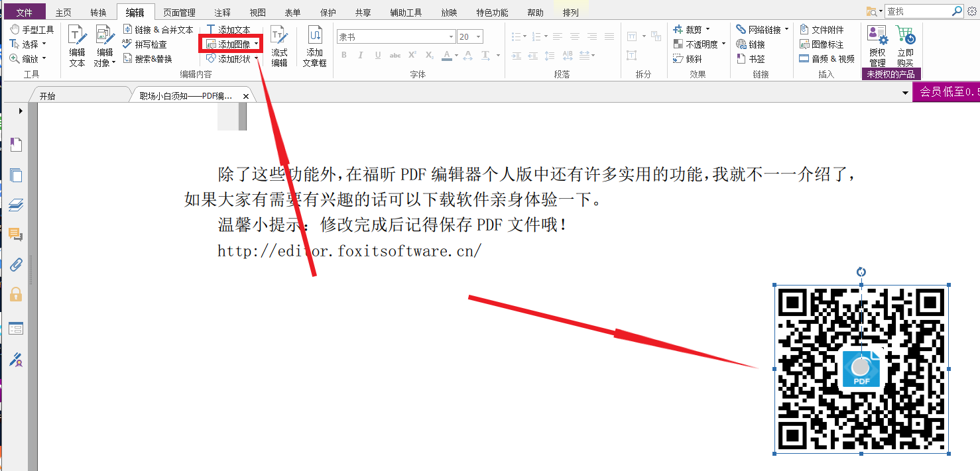The height and width of the screenshot is (471, 980).
Task: Toggle underline formatting in font group
Action: tap(377, 56)
